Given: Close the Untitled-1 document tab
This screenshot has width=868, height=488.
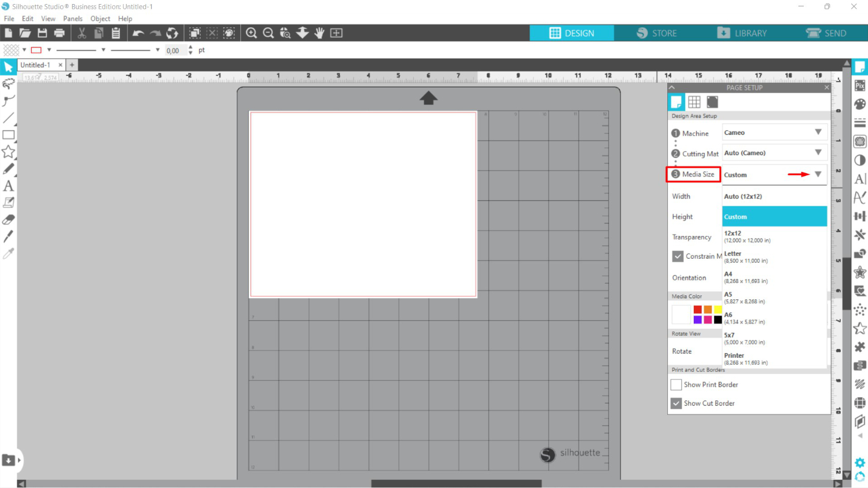Looking at the screenshot, I should 60,65.
